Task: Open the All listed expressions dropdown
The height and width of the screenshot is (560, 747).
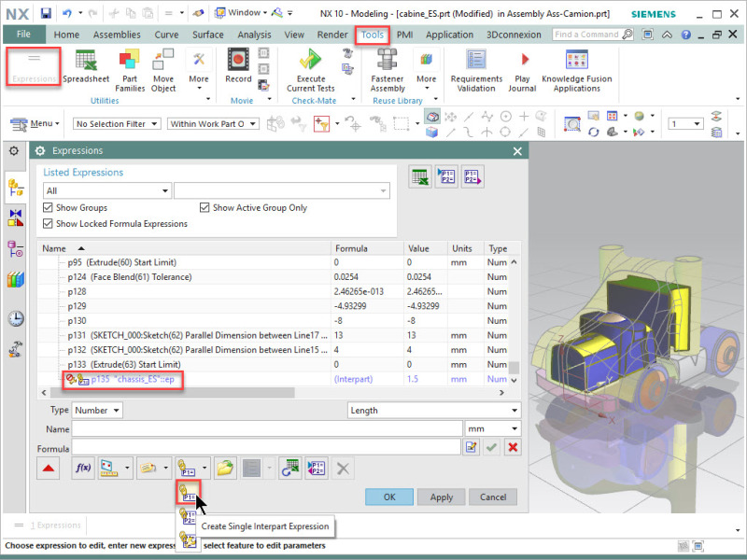Action: pyautogui.click(x=107, y=191)
